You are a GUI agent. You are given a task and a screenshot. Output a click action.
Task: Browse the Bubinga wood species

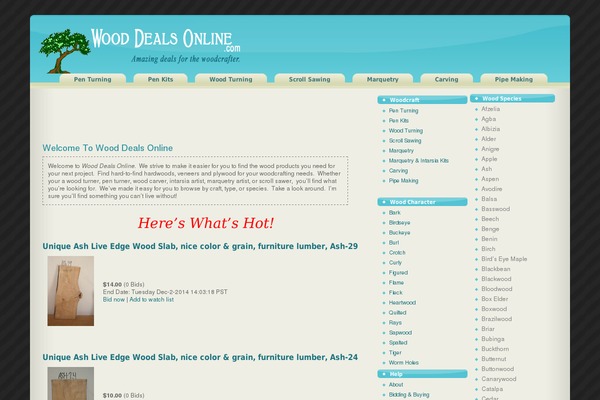pyautogui.click(x=493, y=339)
